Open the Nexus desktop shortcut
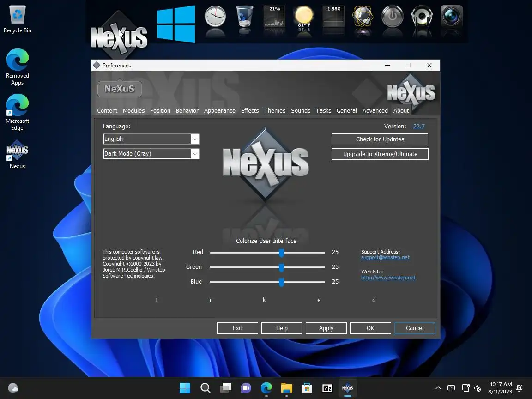The height and width of the screenshot is (399, 532). [x=17, y=154]
